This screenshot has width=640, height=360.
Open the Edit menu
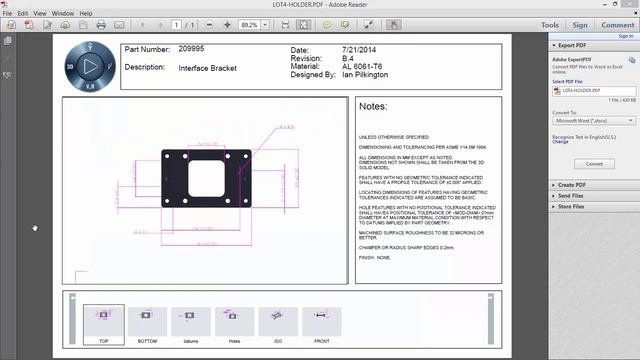point(23,13)
